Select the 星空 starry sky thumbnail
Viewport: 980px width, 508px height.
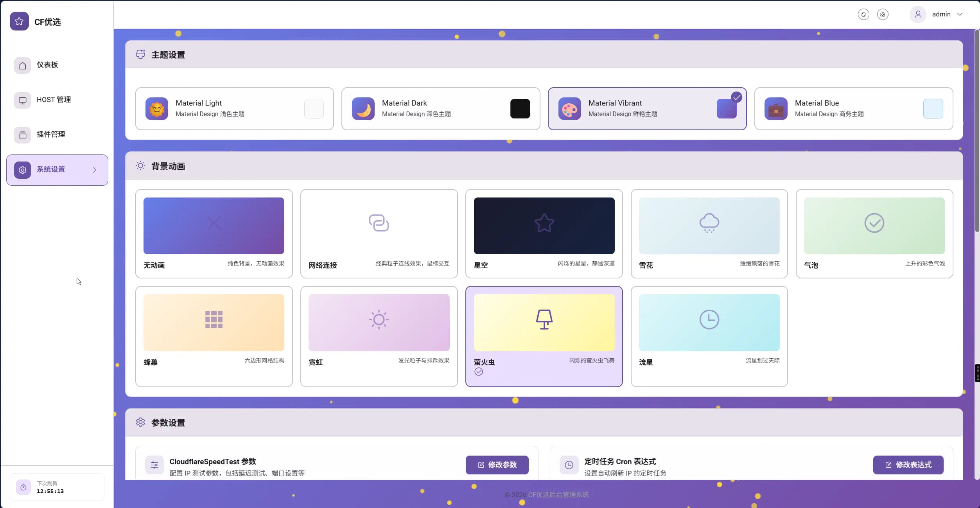click(544, 226)
